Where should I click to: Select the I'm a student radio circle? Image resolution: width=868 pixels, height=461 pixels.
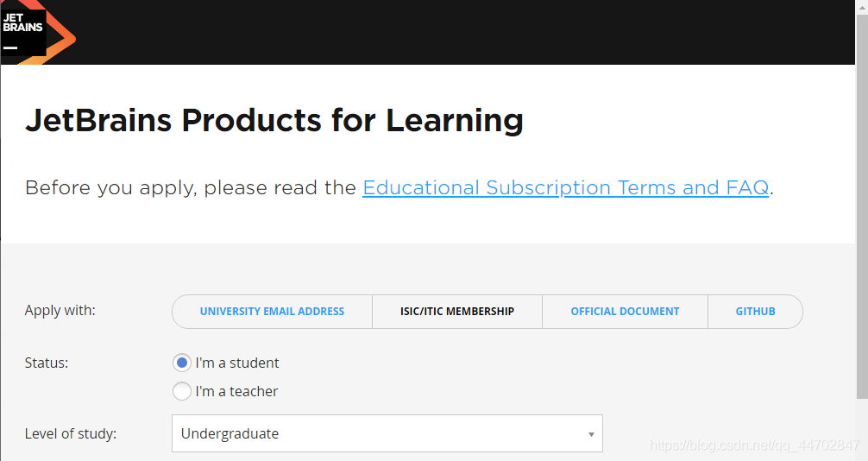tap(181, 363)
